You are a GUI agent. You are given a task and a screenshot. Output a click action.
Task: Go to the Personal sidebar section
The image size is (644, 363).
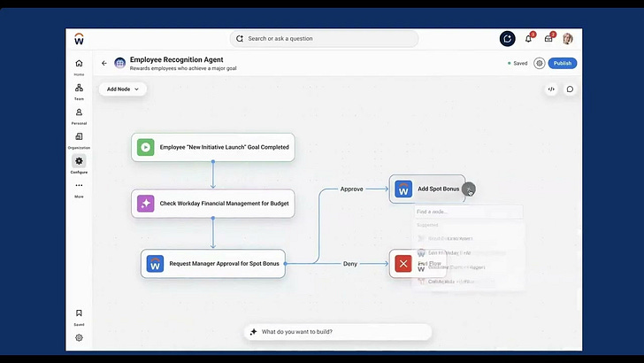pyautogui.click(x=79, y=112)
